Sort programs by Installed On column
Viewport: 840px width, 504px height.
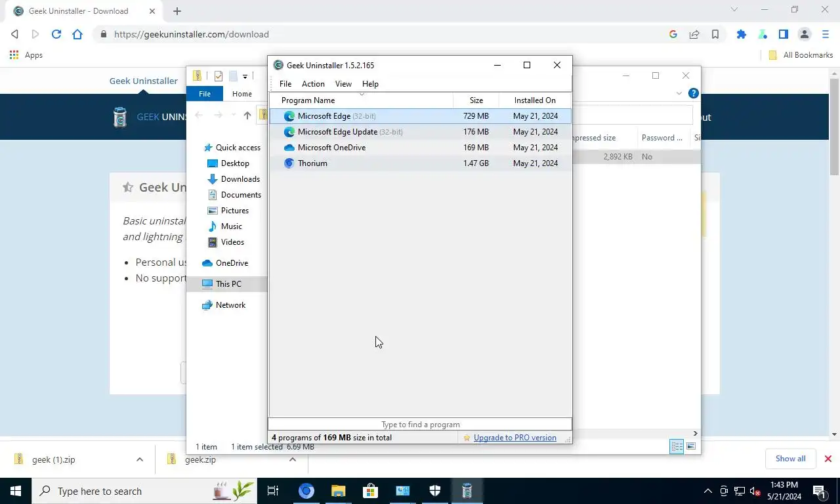point(535,100)
